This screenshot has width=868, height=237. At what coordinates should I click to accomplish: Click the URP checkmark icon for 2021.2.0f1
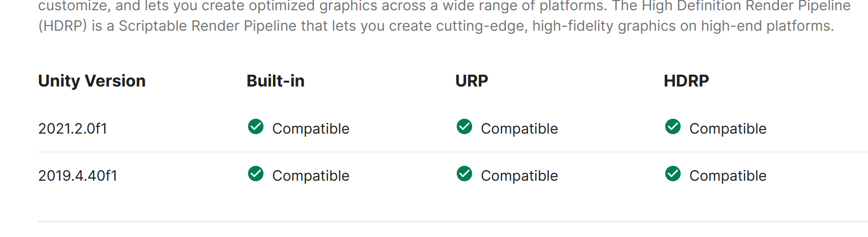tap(464, 126)
